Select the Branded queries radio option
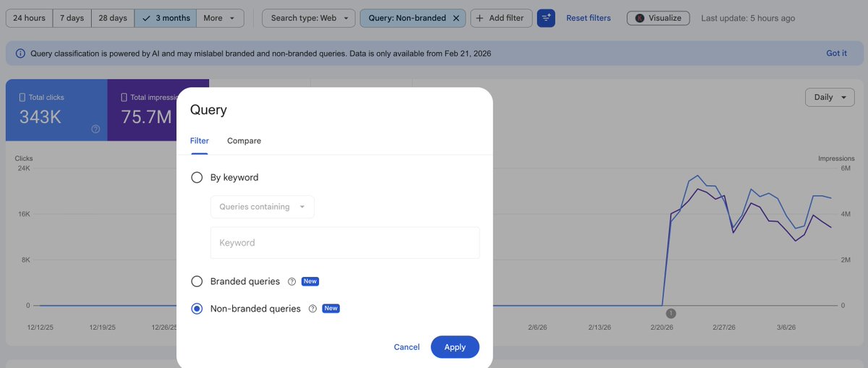The width and height of the screenshot is (868, 368). click(x=197, y=281)
